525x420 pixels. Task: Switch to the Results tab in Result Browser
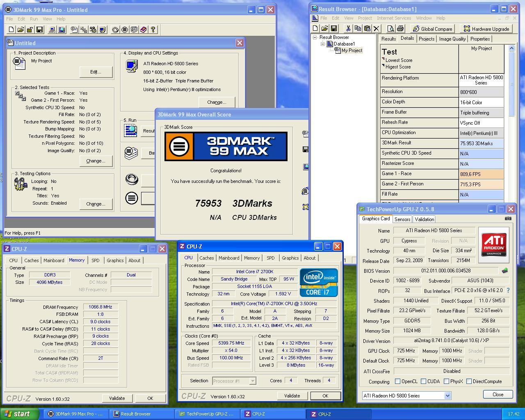tap(388, 39)
